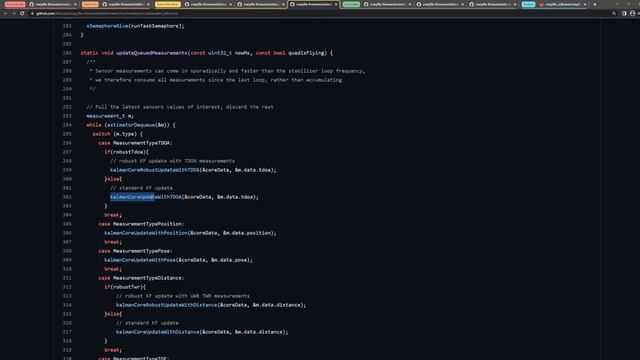Viewport: 640px width, 360px height.
Task: Click estimatorDequeue in the while loop
Action: pyautogui.click(x=131, y=125)
